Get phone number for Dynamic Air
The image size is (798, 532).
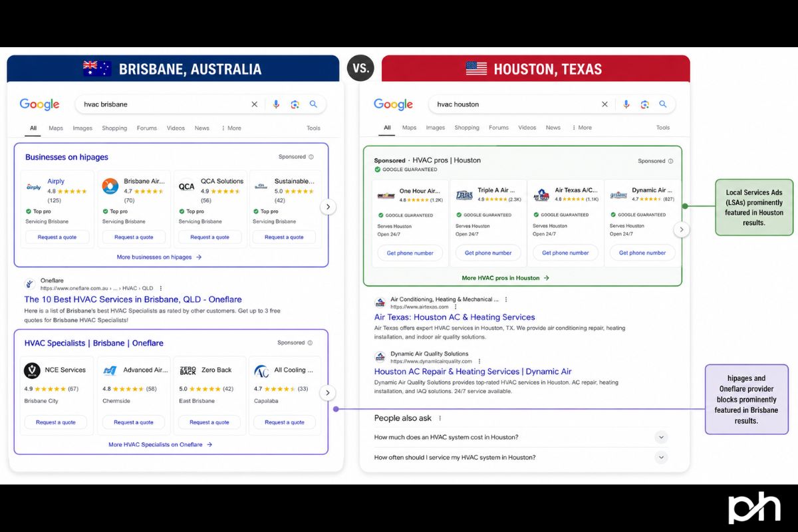[x=642, y=253]
